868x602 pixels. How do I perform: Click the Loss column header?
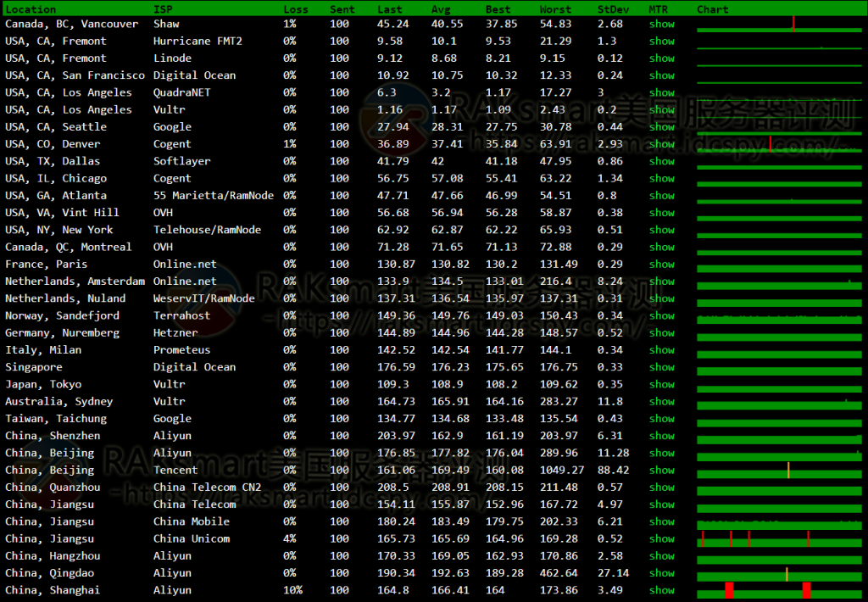coord(296,9)
